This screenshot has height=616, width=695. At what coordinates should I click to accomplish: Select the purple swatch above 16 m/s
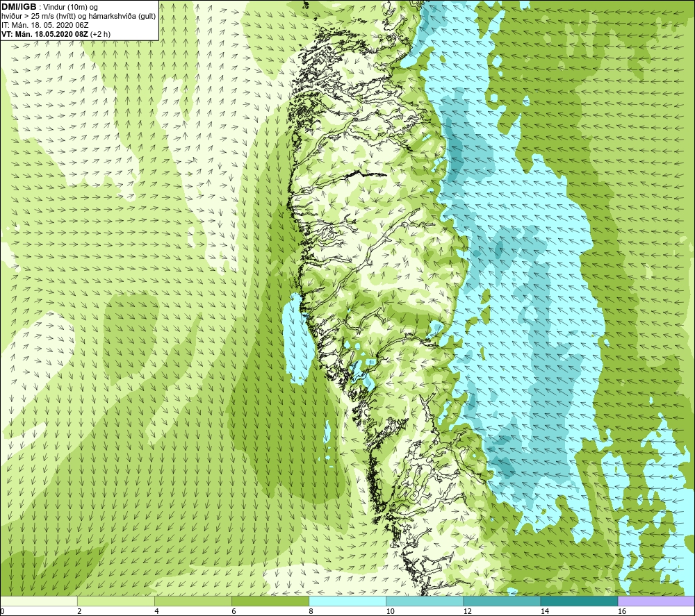pos(656,601)
